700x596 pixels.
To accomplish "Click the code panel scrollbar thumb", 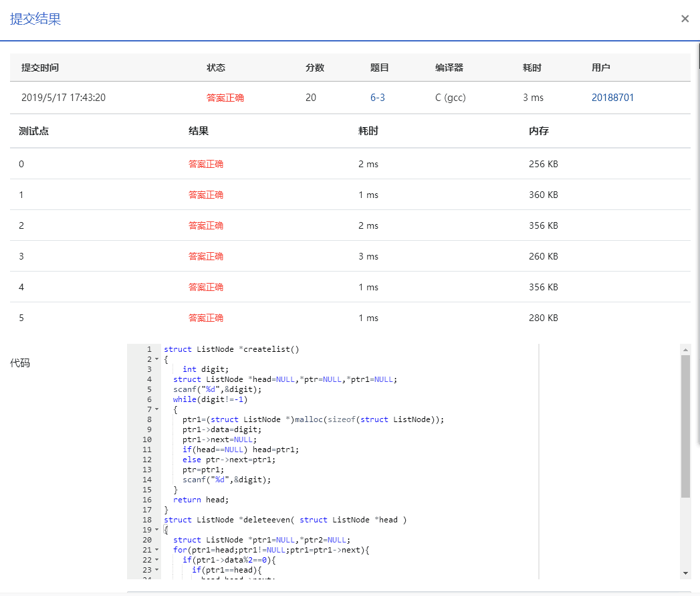I will pos(686,426).
